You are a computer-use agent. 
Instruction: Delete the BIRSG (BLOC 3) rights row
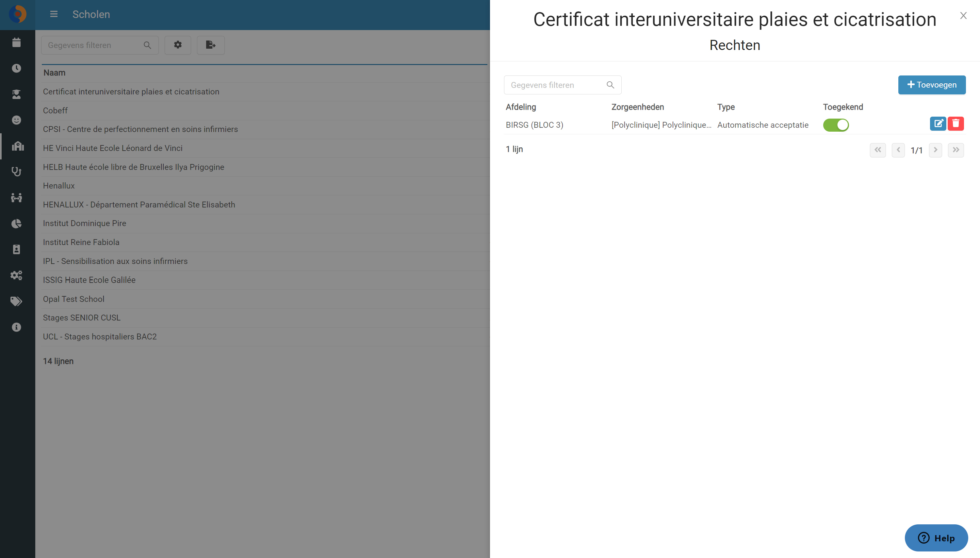pyautogui.click(x=955, y=124)
